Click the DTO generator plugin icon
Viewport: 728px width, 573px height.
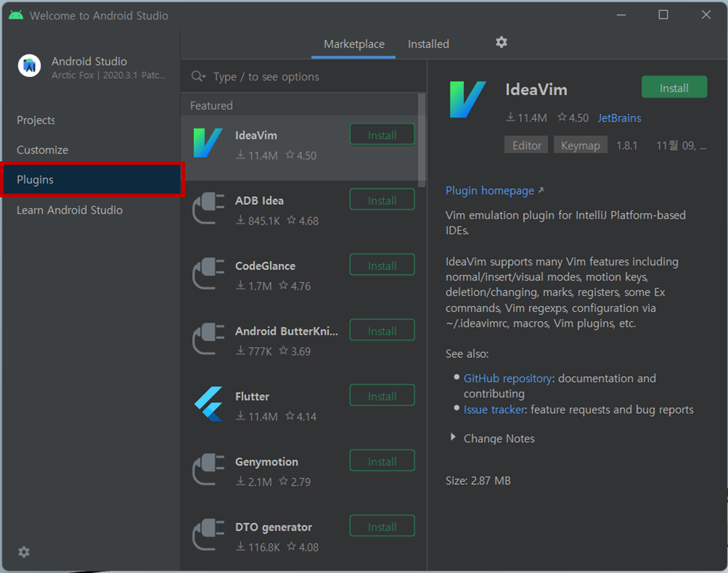208,535
